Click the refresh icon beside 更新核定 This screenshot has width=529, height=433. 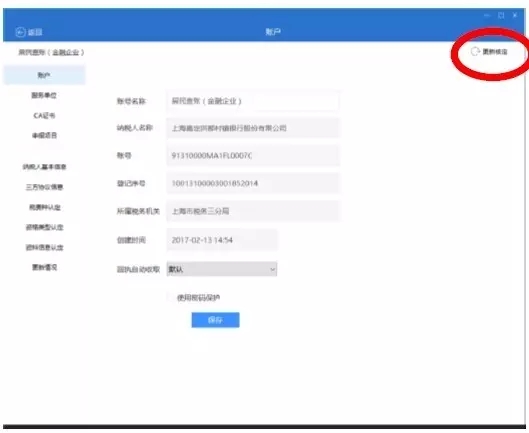[x=475, y=52]
